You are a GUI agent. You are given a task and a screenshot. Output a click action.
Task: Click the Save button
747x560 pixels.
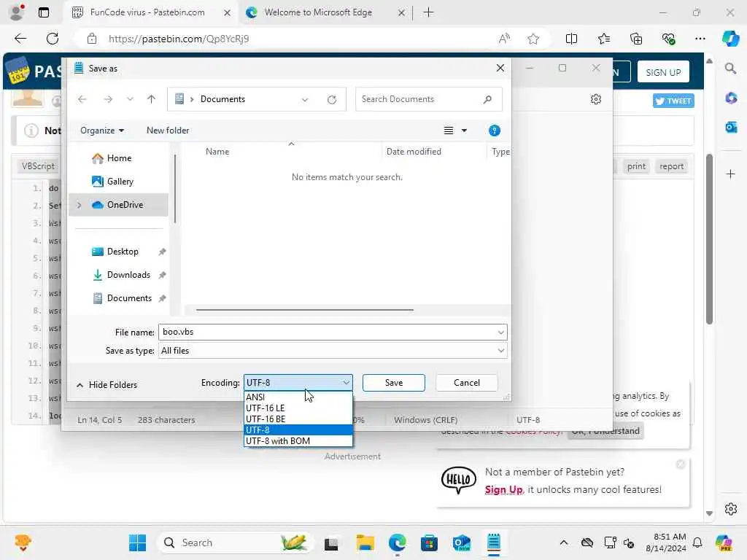point(393,382)
